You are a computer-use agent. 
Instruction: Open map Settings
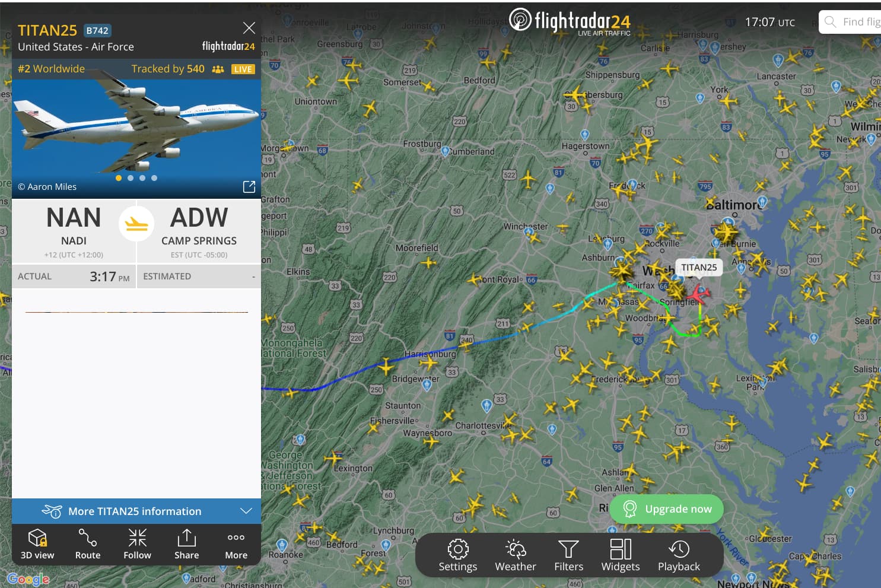click(x=458, y=555)
